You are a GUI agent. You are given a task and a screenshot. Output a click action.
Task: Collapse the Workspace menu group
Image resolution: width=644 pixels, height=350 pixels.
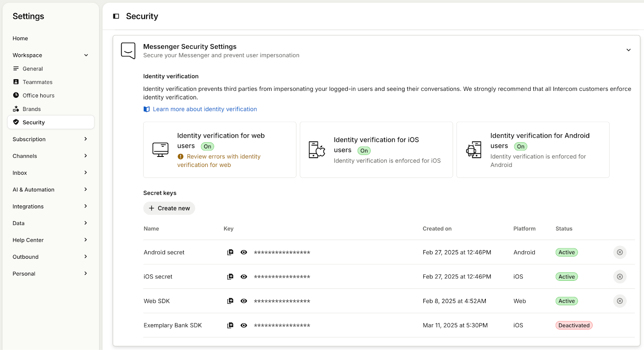(x=86, y=55)
